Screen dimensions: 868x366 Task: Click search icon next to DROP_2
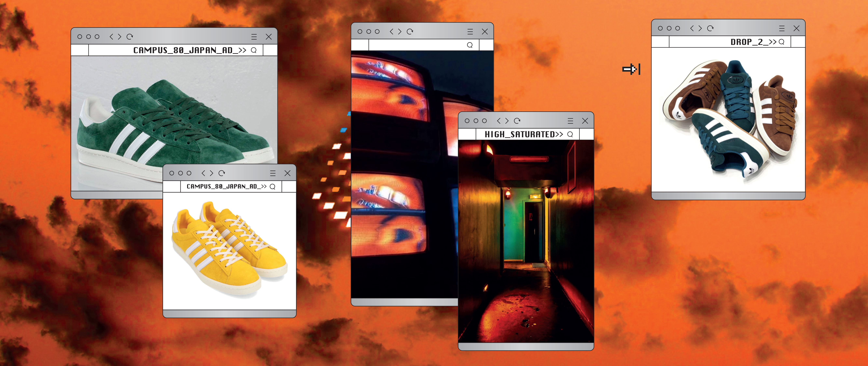tap(782, 42)
